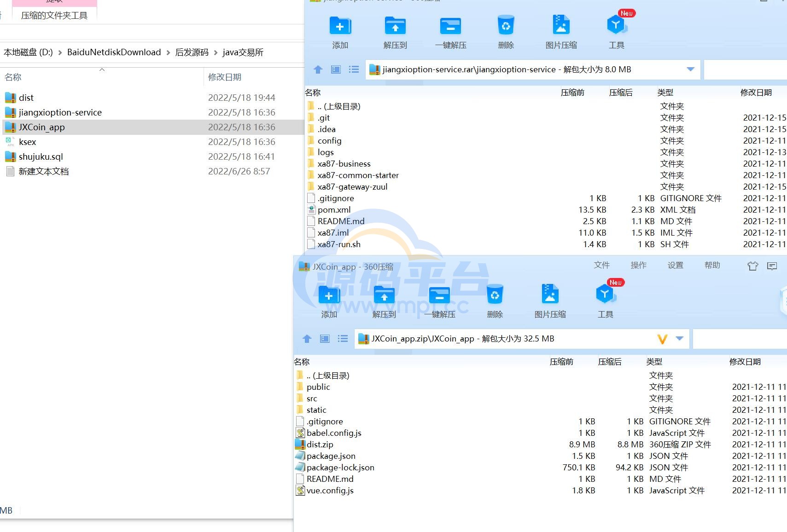787x532 pixels.
Task: Click search field in jiangxioption-service window
Action: [x=745, y=69]
